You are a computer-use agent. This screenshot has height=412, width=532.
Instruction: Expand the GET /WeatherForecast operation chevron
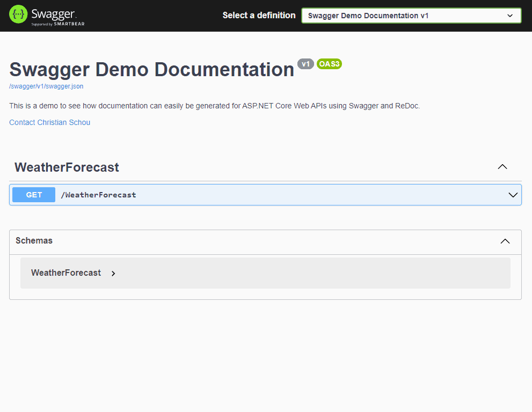(512, 195)
